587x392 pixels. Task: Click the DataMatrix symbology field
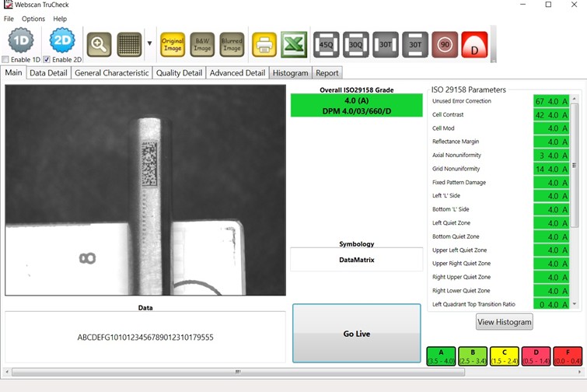coord(356,260)
